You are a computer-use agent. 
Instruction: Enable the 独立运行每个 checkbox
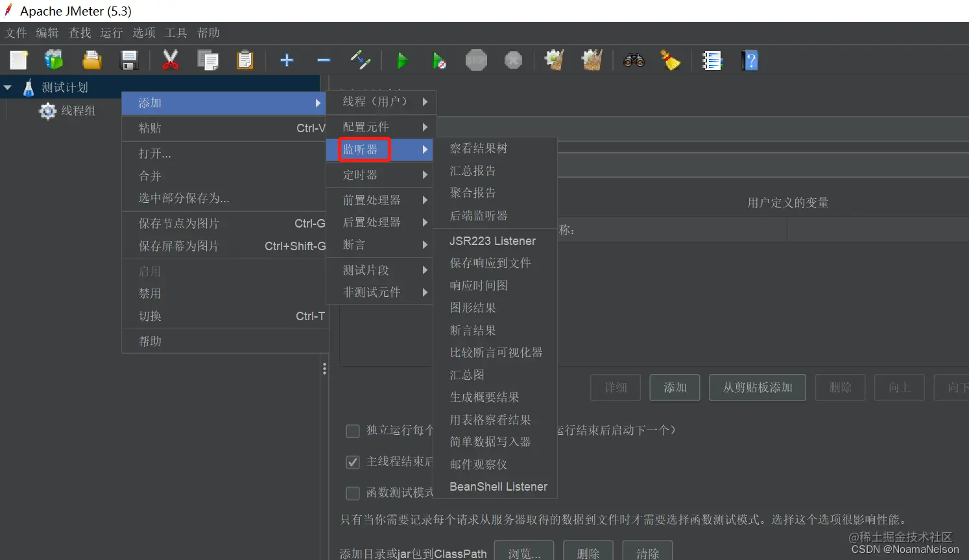(353, 430)
